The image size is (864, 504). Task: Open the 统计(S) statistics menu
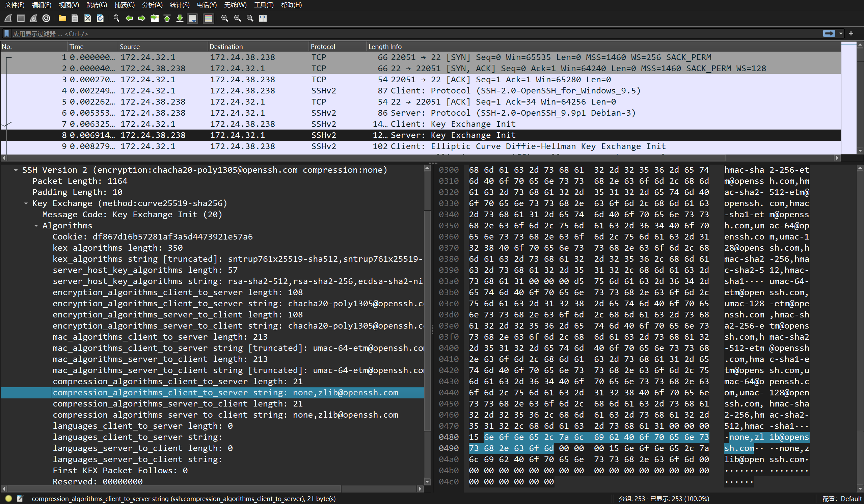[x=179, y=5]
